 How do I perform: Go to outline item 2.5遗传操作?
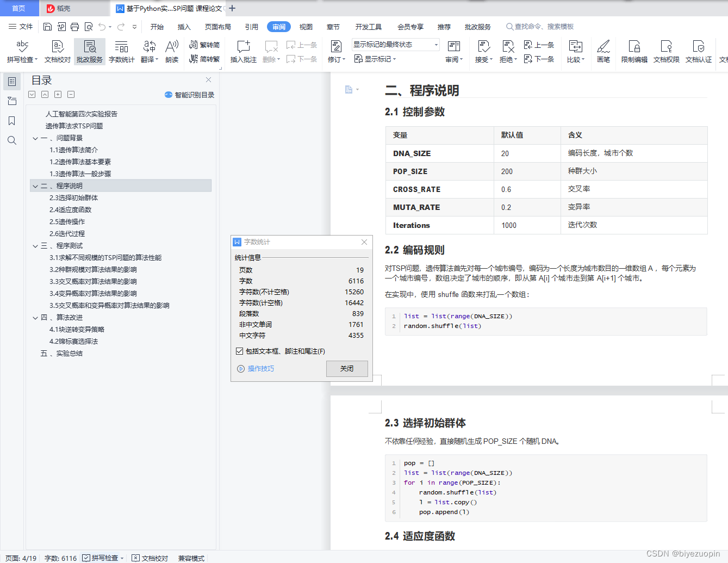(67, 222)
